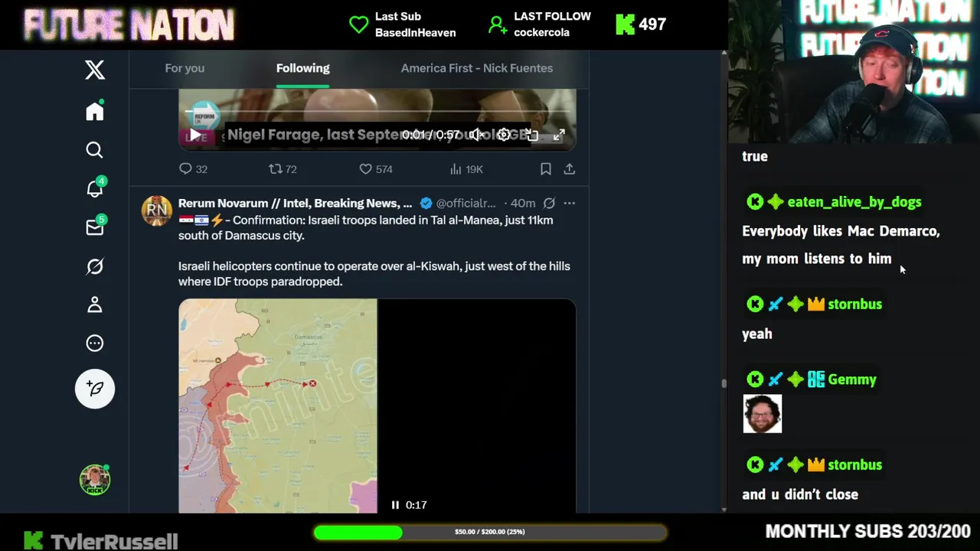980x551 pixels.
Task: Open America First - Nick Fuentes tab
Action: [x=477, y=68]
